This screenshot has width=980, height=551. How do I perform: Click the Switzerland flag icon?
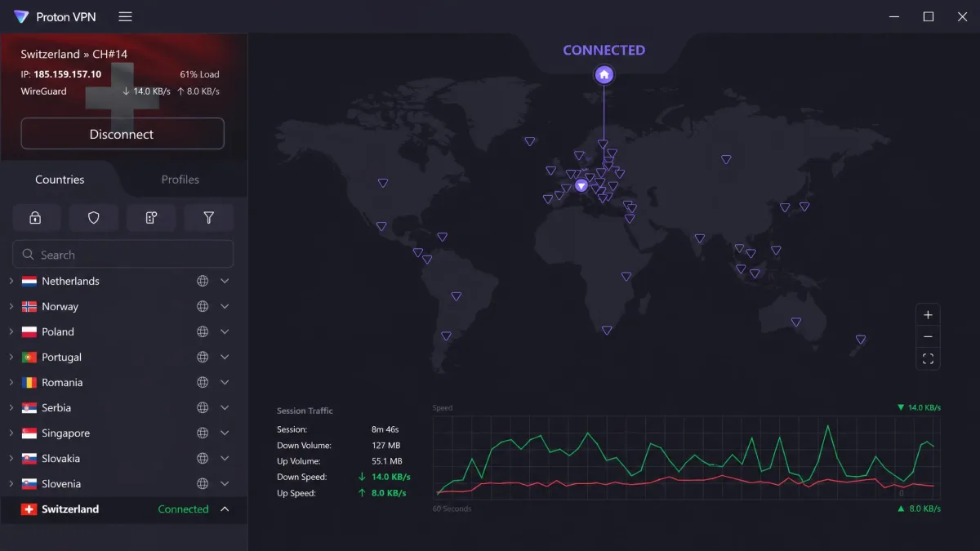point(29,509)
